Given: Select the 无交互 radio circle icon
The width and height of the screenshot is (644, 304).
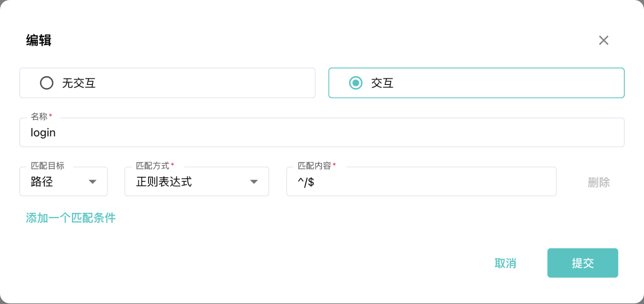Looking at the screenshot, I should tap(47, 83).
